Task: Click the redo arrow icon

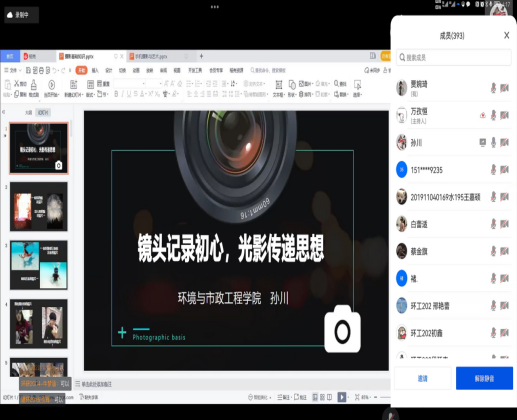Action: click(x=63, y=70)
